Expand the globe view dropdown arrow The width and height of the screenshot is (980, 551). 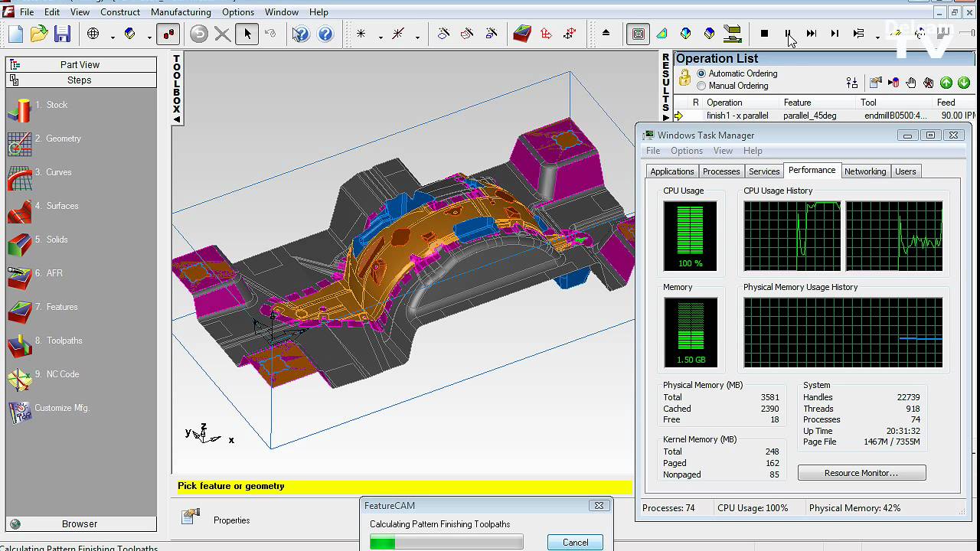click(x=112, y=36)
